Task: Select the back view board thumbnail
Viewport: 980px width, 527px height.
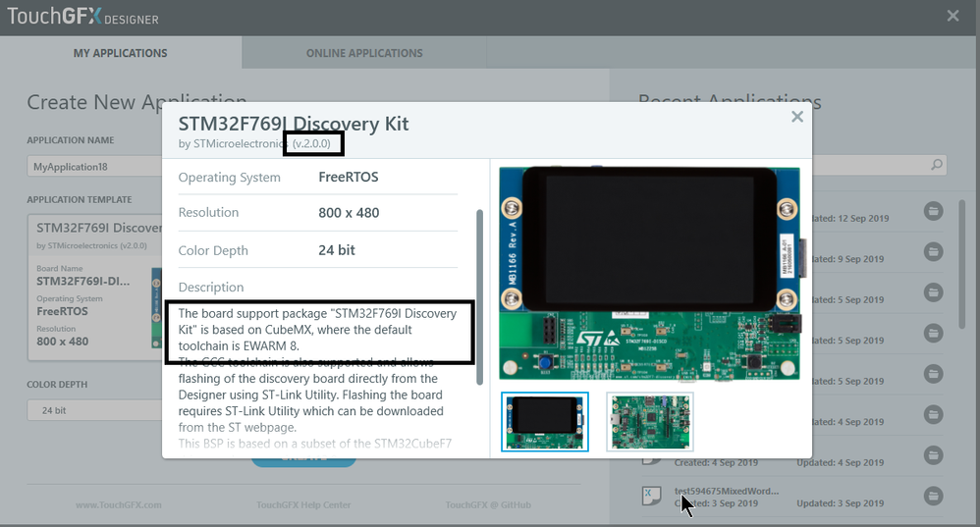Action: pyautogui.click(x=650, y=421)
